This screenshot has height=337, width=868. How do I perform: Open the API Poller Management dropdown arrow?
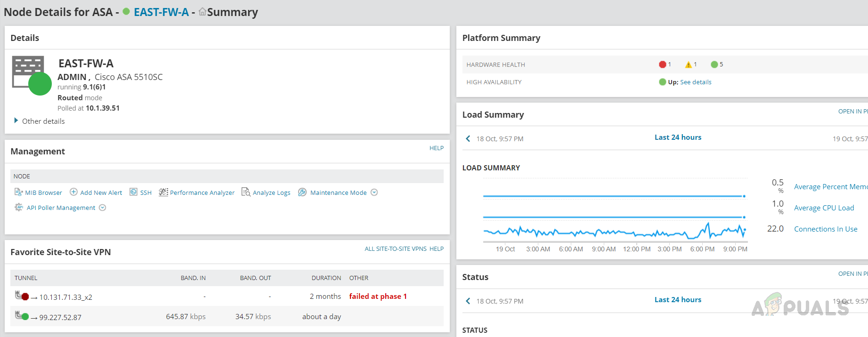102,208
